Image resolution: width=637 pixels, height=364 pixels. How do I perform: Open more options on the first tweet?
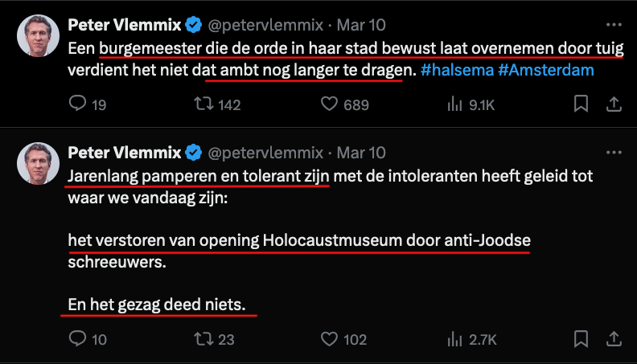click(614, 24)
